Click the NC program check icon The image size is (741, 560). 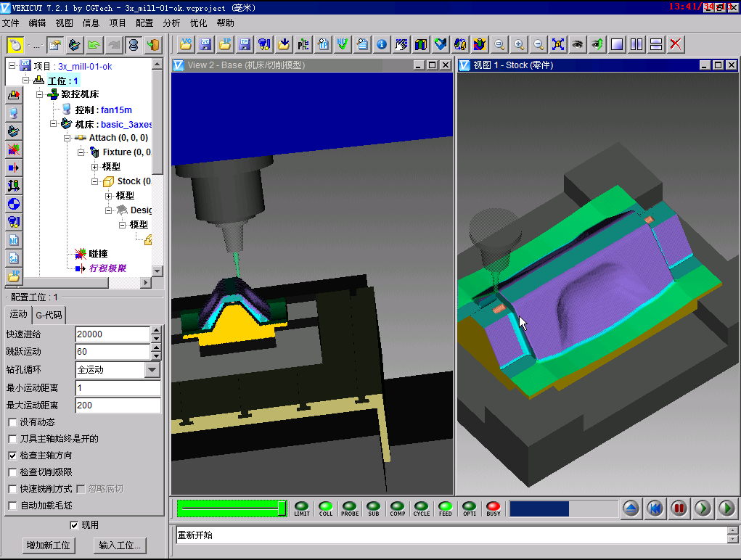342,44
